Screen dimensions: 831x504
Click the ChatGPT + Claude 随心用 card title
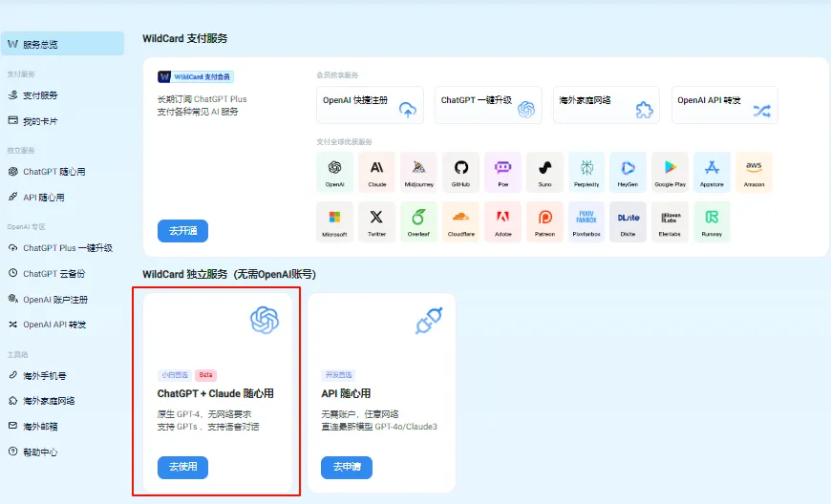tap(216, 393)
